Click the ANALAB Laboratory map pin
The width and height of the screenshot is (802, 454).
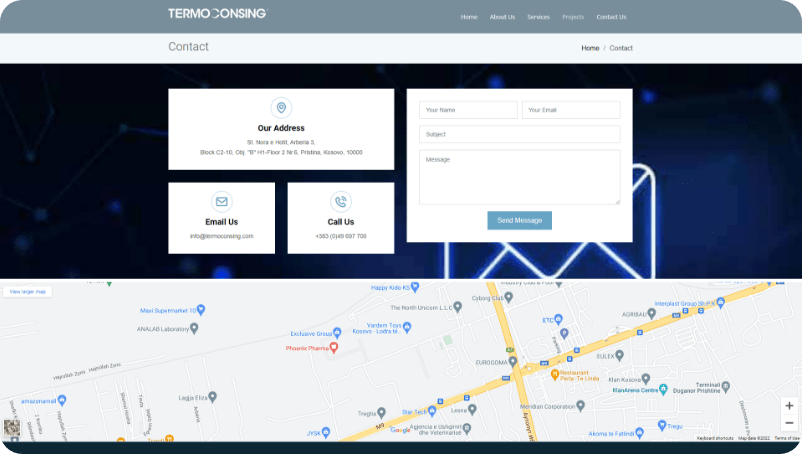(194, 327)
